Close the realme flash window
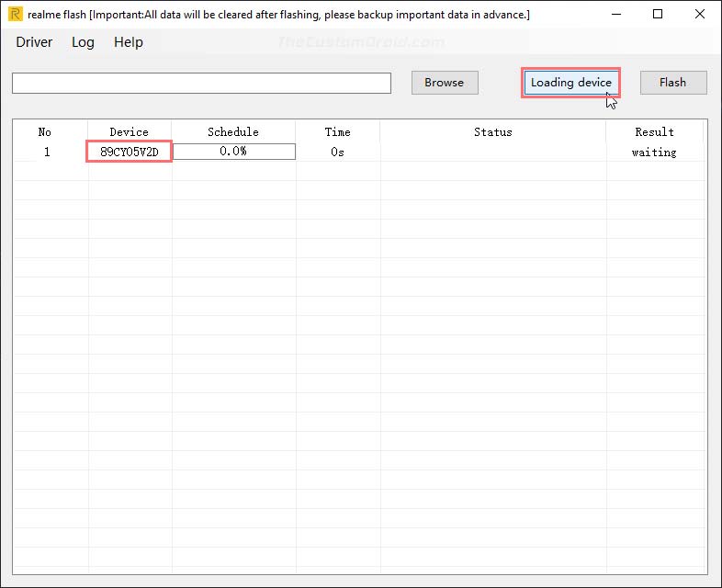The image size is (722, 588). click(x=700, y=15)
